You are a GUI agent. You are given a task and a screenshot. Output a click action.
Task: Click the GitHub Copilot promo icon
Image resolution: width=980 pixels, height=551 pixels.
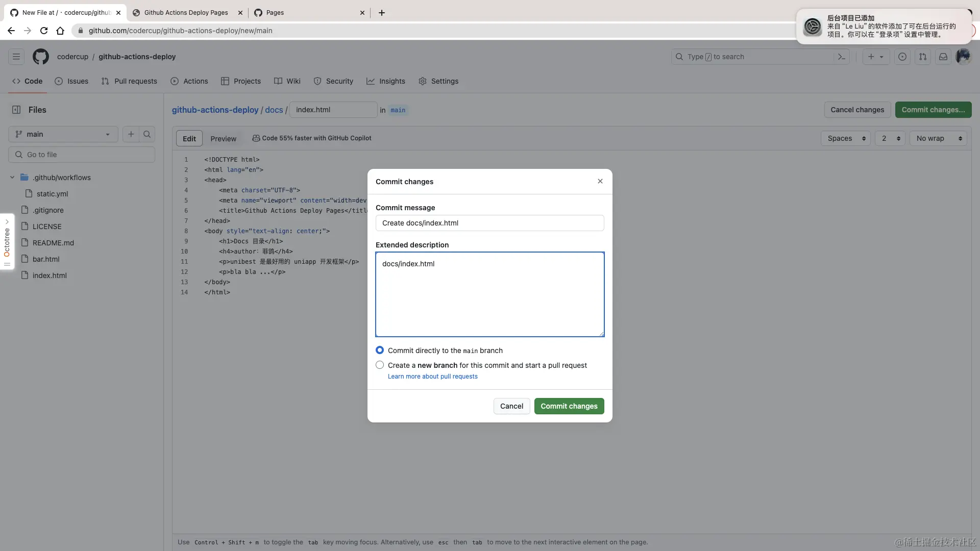click(256, 138)
